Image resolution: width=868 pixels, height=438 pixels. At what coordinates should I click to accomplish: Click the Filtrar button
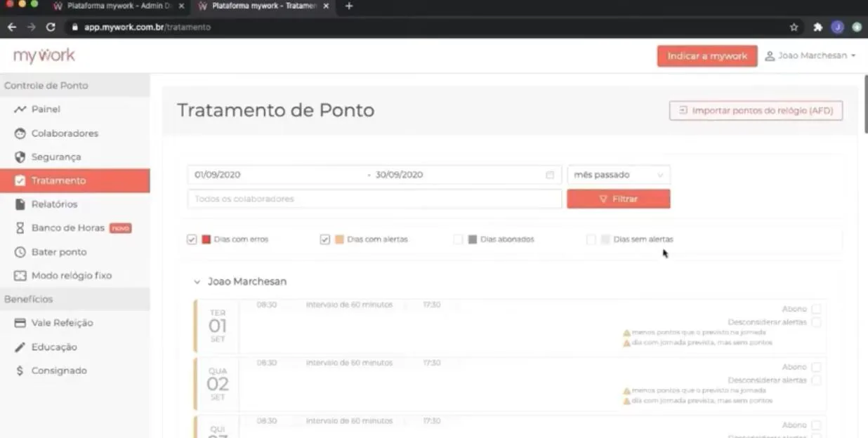pyautogui.click(x=619, y=199)
